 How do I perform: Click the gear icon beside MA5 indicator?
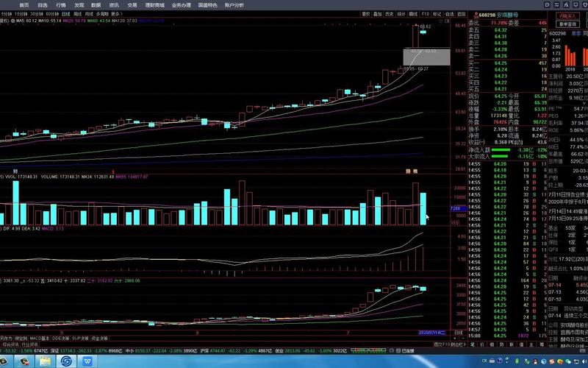click(12, 21)
